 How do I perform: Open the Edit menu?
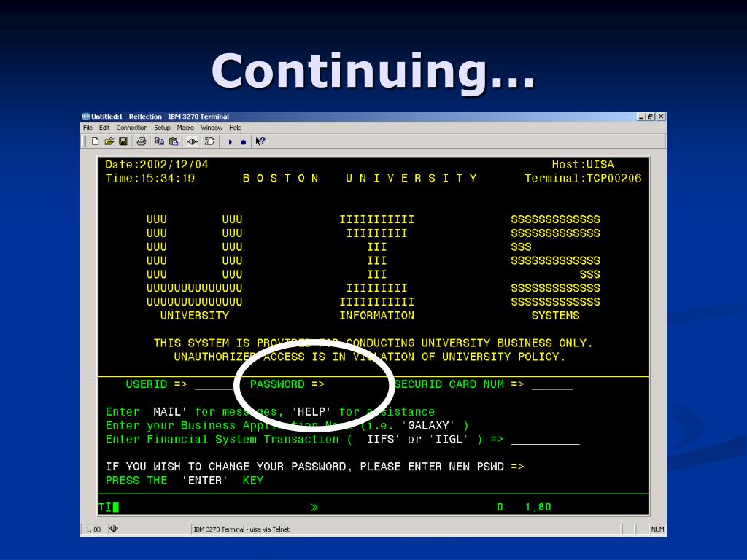(104, 128)
